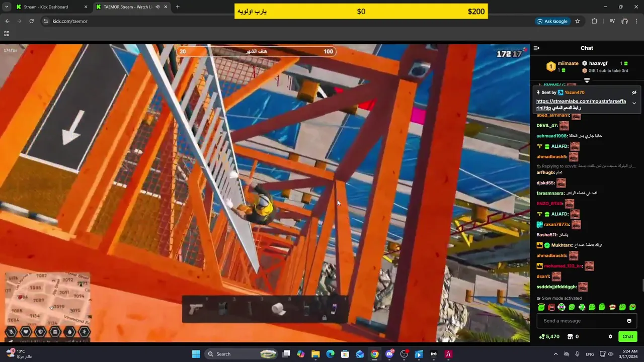The height and width of the screenshot is (362, 644).
Task: Click username rakan7877a in chat
Action: coord(557,224)
